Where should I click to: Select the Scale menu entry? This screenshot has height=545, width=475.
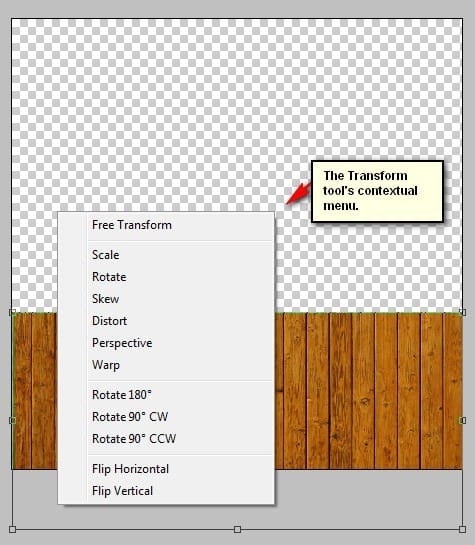166,255
